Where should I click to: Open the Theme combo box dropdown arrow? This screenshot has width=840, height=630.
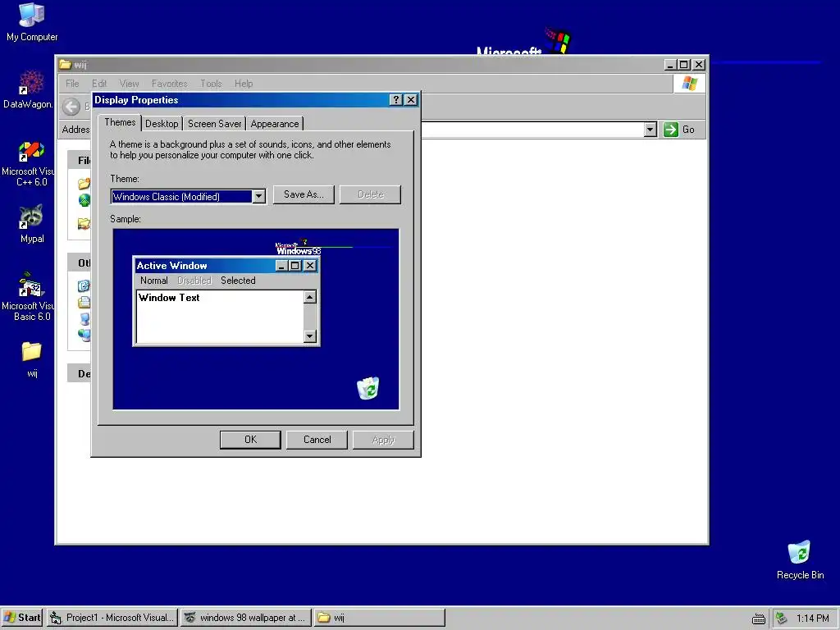[x=258, y=197]
